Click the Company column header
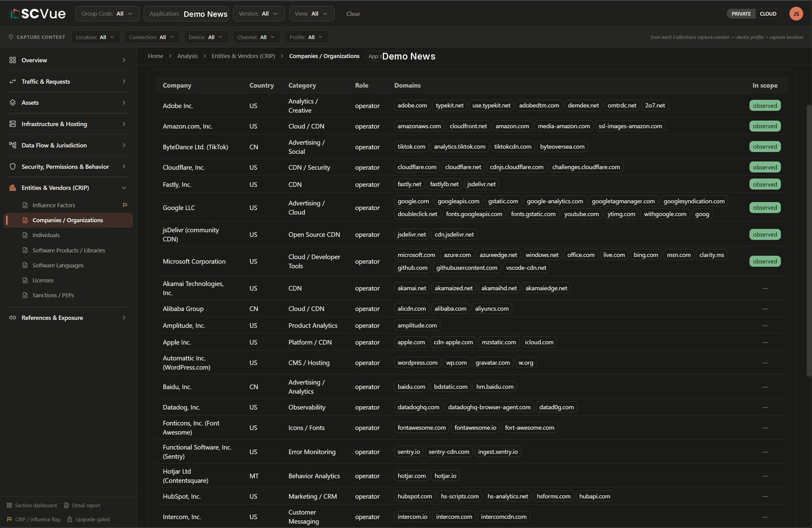 [x=177, y=85]
